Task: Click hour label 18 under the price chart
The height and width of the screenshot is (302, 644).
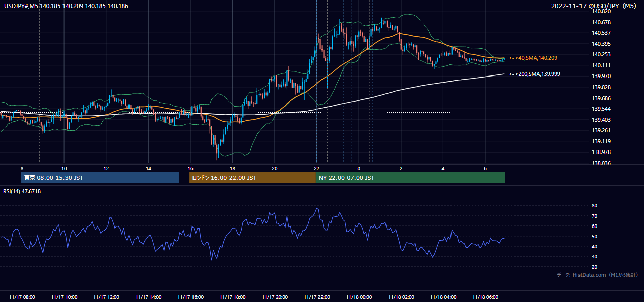Action: (x=232, y=168)
